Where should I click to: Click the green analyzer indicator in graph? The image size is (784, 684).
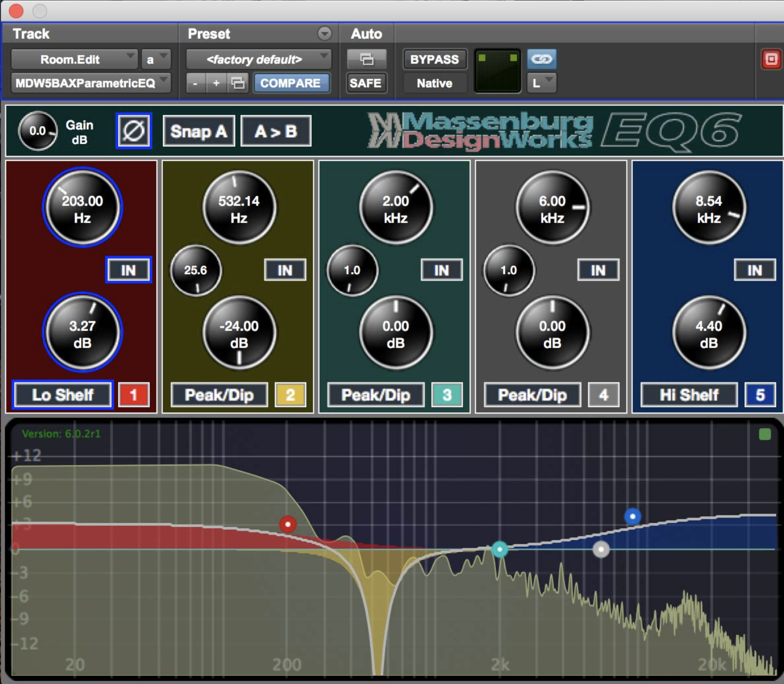click(764, 434)
